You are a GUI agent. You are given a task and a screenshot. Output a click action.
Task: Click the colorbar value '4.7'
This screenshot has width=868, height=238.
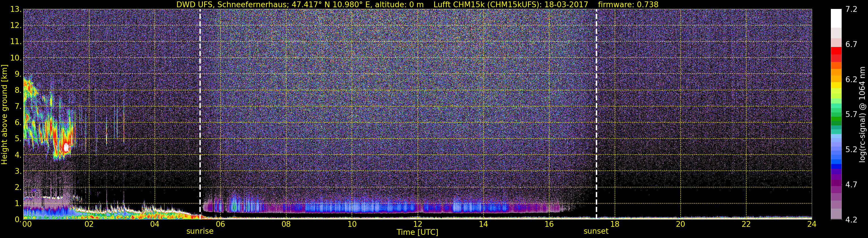click(851, 184)
